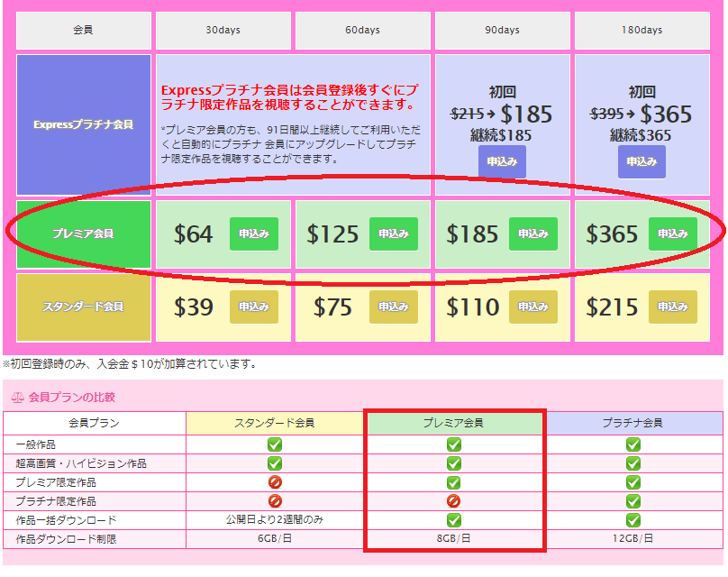This screenshot has height=577, width=728.
Task: Click the プラチナ限定作品 row label
Action: [x=56, y=501]
